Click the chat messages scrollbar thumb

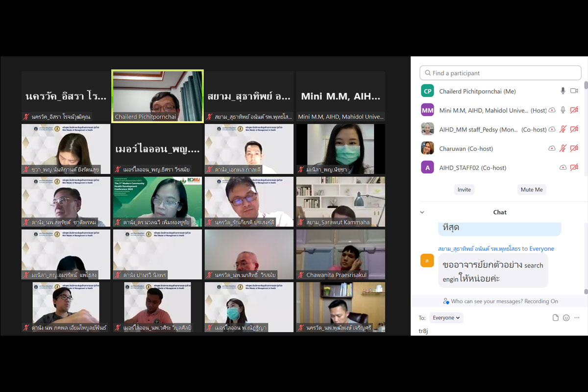(x=586, y=292)
